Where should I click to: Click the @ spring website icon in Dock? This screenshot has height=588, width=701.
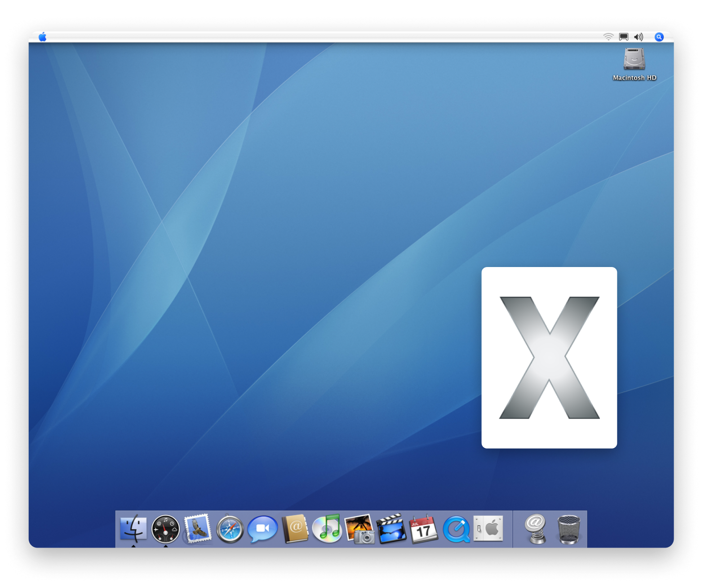(x=536, y=529)
